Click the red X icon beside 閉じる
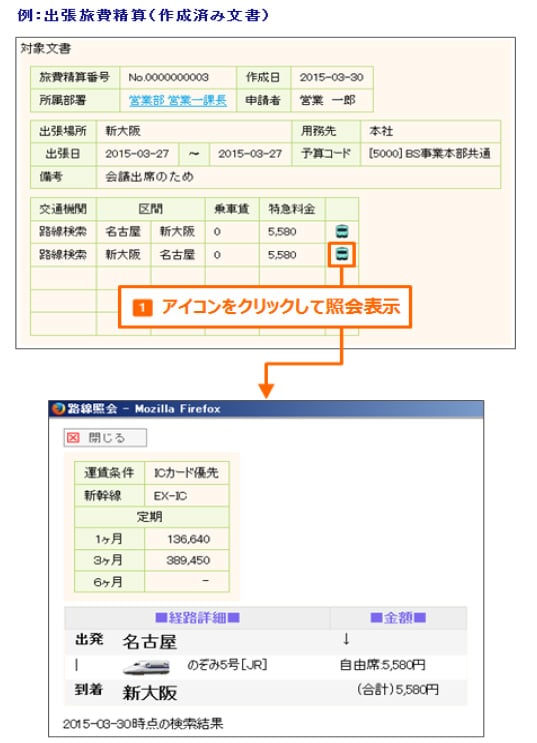This screenshot has height=743, width=537. [73, 437]
